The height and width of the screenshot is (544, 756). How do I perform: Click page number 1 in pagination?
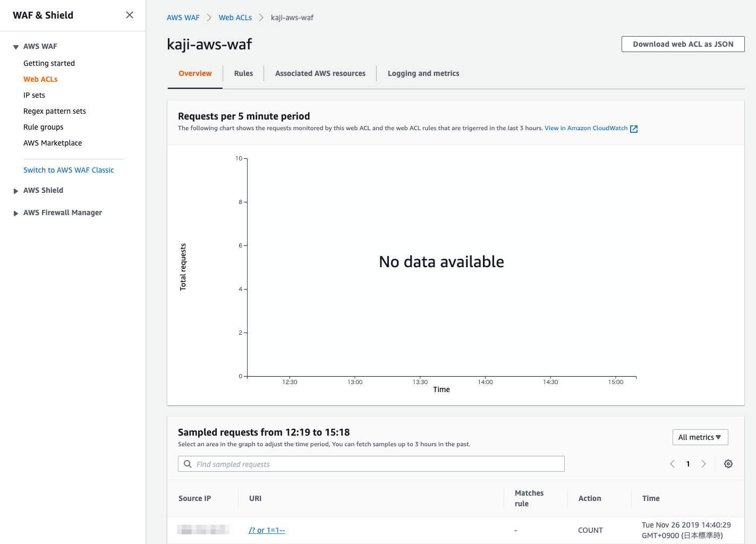click(688, 464)
